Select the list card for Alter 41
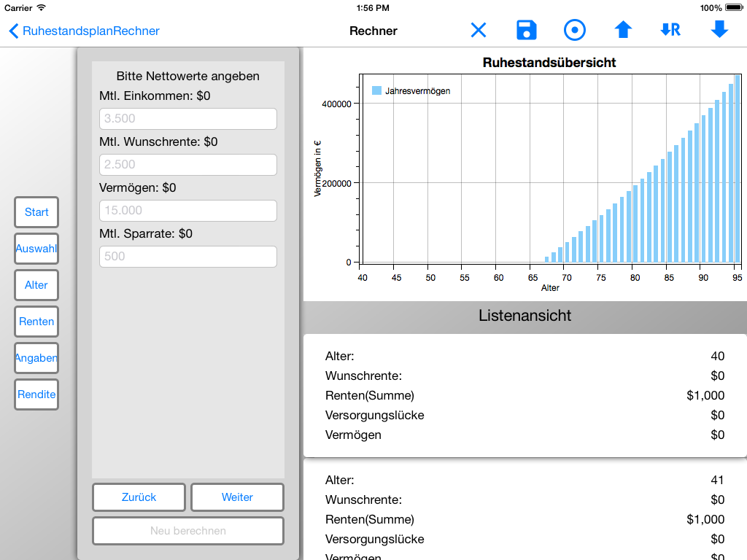Viewport: 747px width, 560px height. click(525, 510)
